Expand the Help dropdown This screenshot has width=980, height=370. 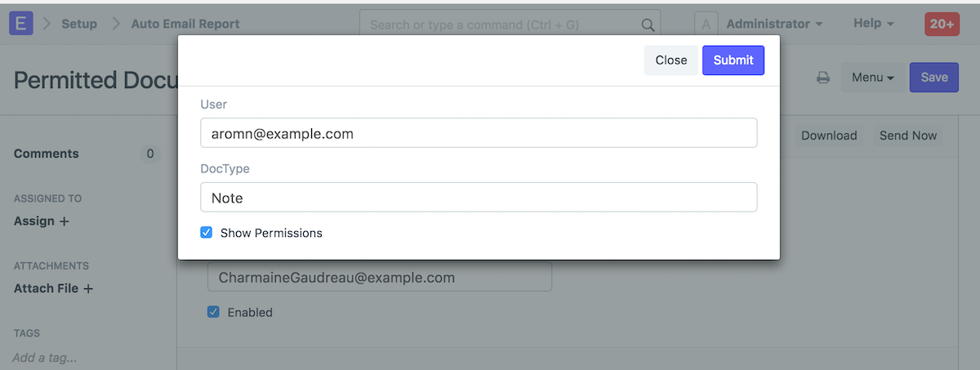873,24
